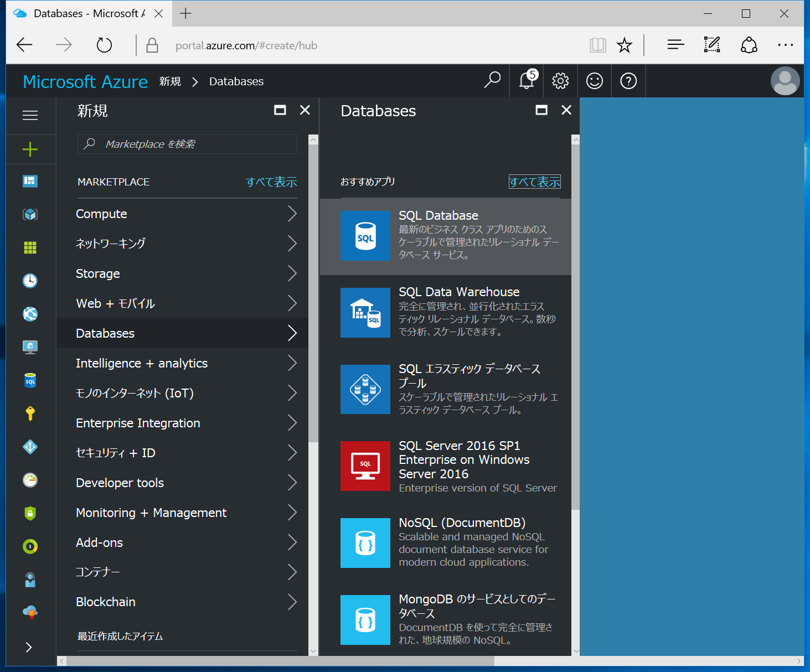This screenshot has height=672, width=810.
Task: Click the Microsoft Azure logo text
Action: pos(85,81)
